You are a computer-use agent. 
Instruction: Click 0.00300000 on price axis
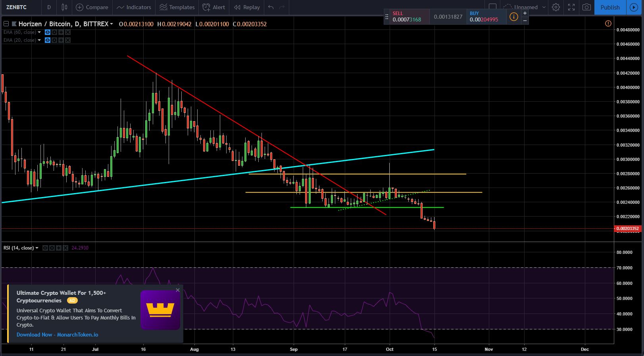tap(628, 159)
